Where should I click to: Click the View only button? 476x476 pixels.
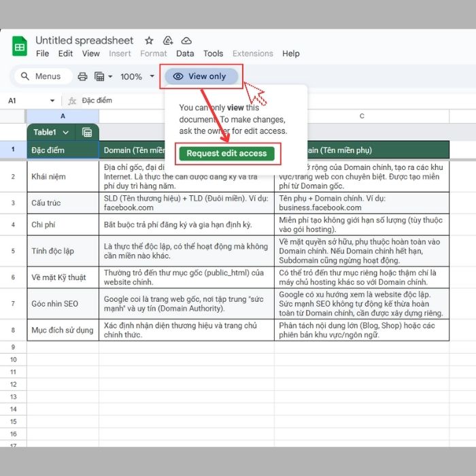tap(201, 76)
